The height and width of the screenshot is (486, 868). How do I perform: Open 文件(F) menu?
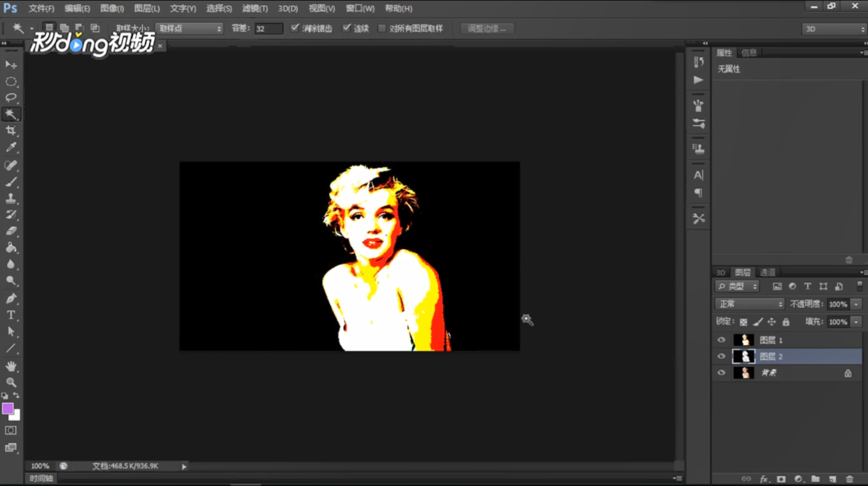click(41, 8)
